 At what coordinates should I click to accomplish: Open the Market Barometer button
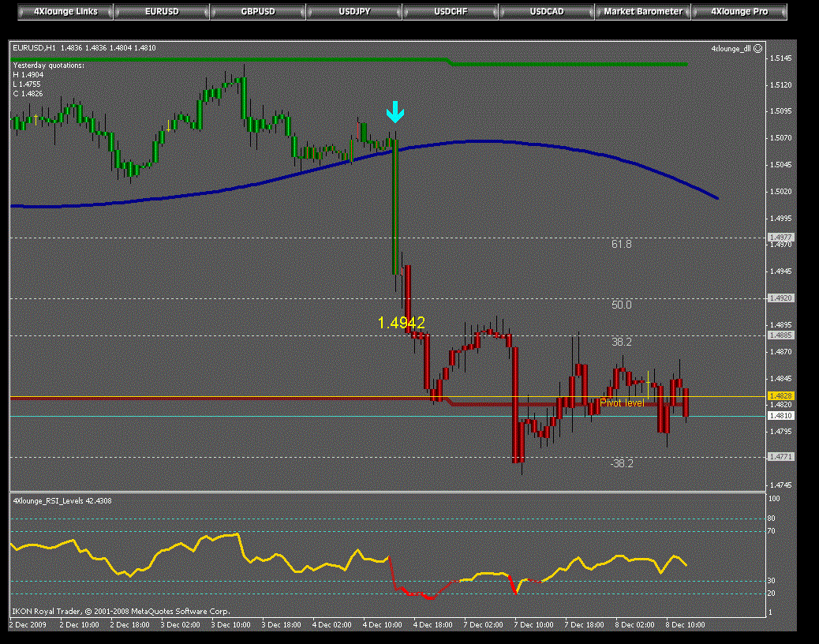pos(643,12)
